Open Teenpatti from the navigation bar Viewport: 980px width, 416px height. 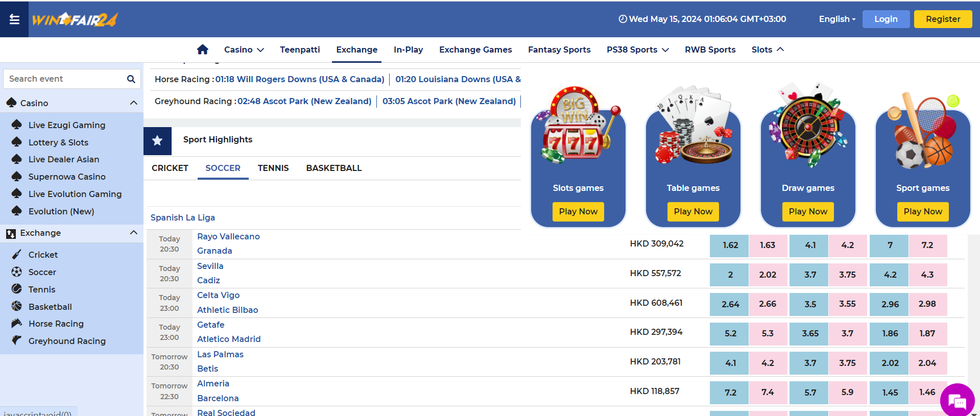tap(300, 50)
